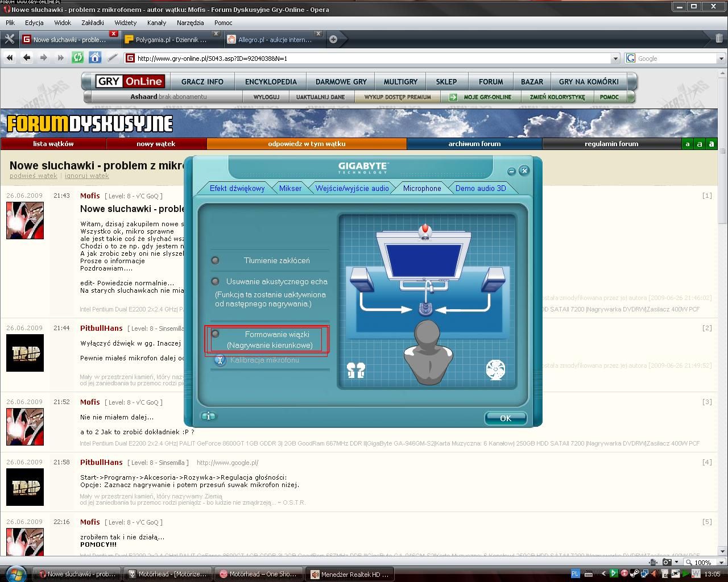This screenshot has height=582, width=728.
Task: Open the Plik menu
Action: click(x=10, y=23)
